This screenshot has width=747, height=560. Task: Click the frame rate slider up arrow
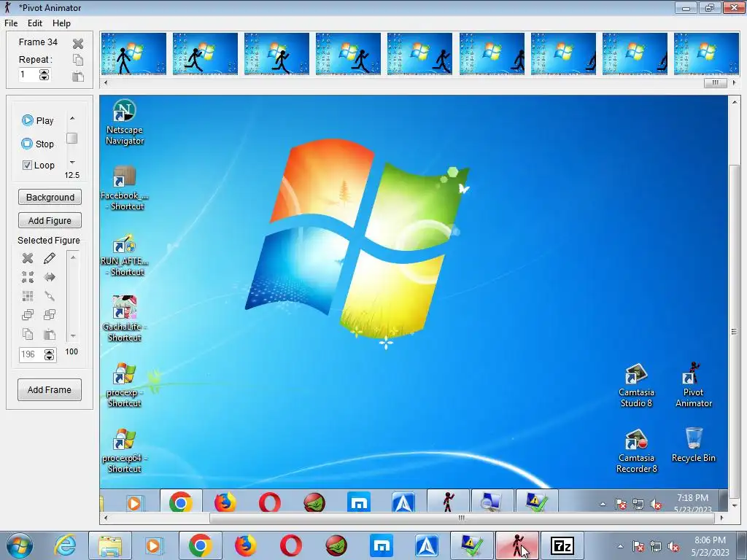[72, 118]
